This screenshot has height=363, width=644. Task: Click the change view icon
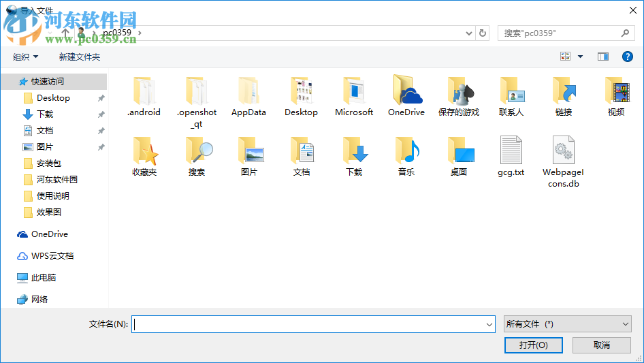566,57
